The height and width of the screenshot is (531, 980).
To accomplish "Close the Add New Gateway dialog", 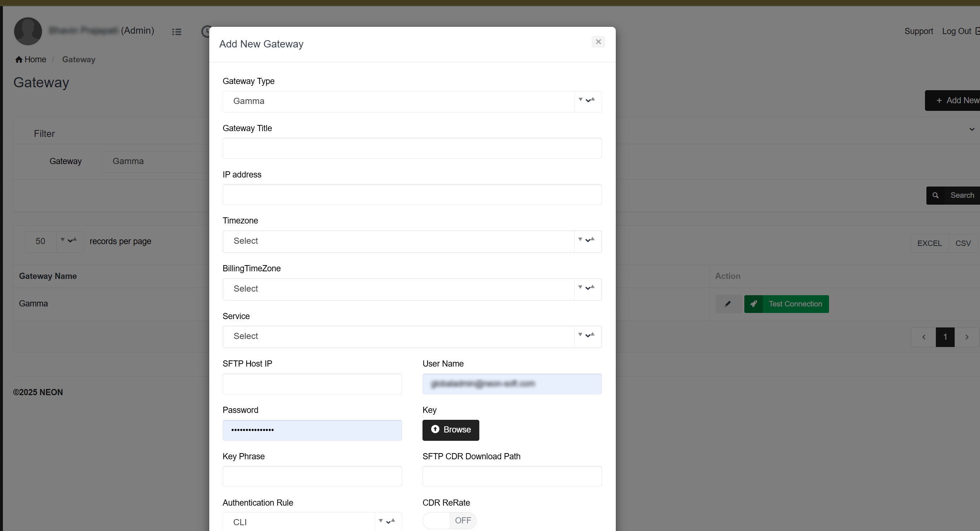I will point(598,42).
